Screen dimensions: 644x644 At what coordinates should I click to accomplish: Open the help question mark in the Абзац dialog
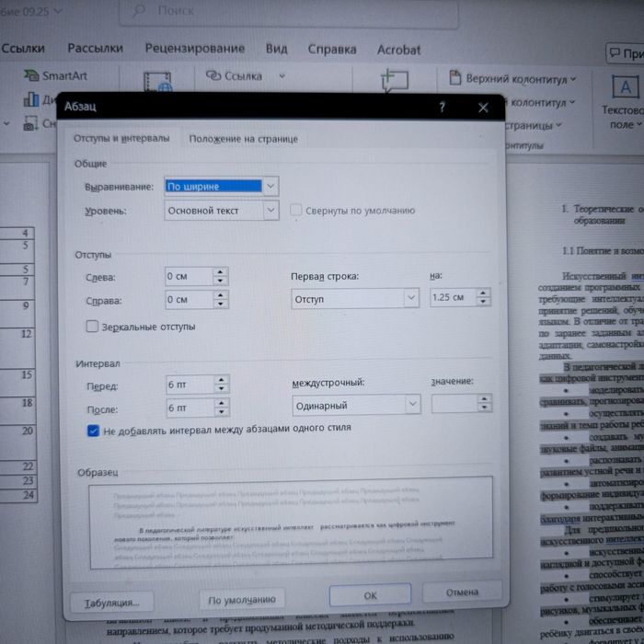click(x=442, y=108)
